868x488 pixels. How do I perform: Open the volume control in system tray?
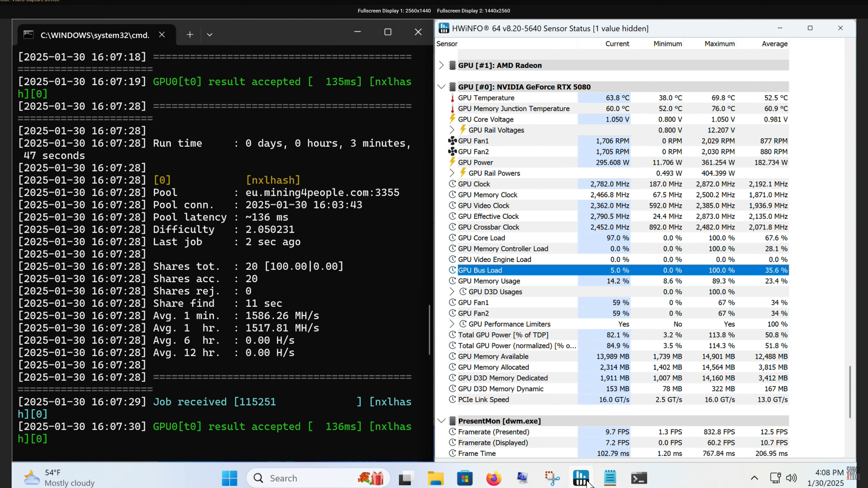[791, 478]
